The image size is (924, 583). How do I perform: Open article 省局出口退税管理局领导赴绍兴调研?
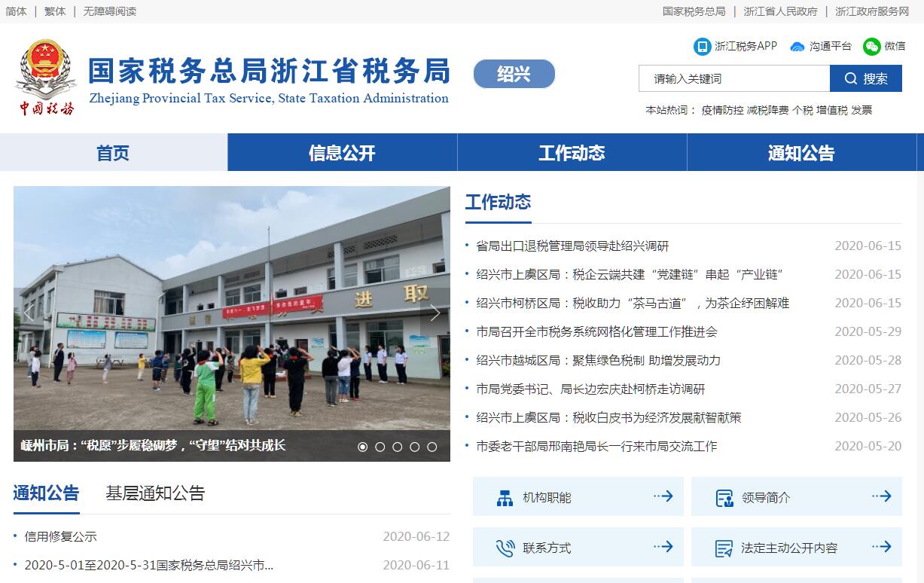click(572, 246)
